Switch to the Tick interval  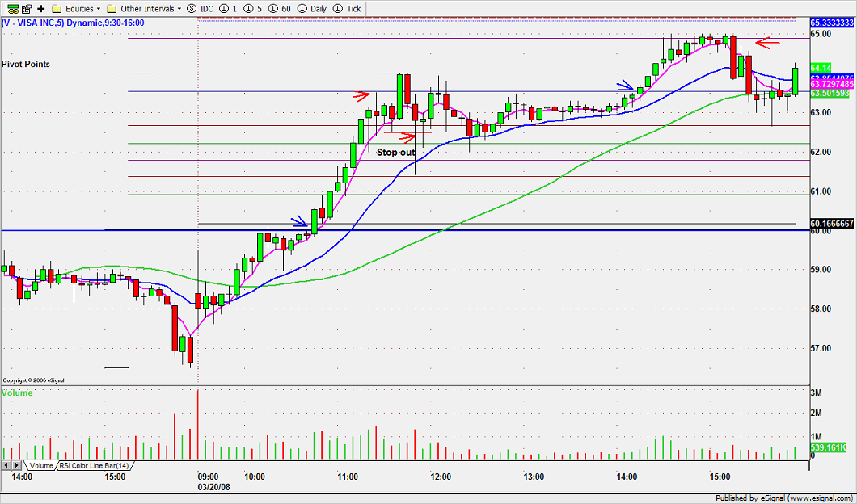pyautogui.click(x=347, y=9)
